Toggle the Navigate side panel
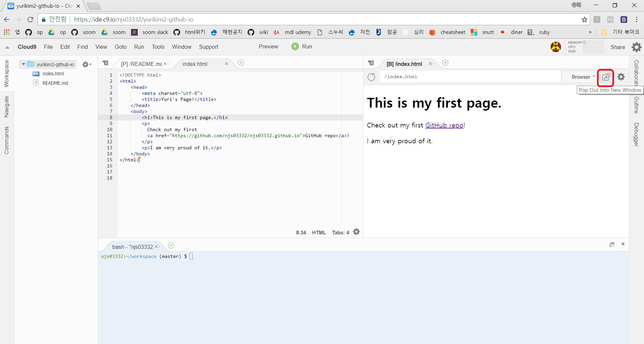This screenshot has width=644, height=344. (x=6, y=107)
